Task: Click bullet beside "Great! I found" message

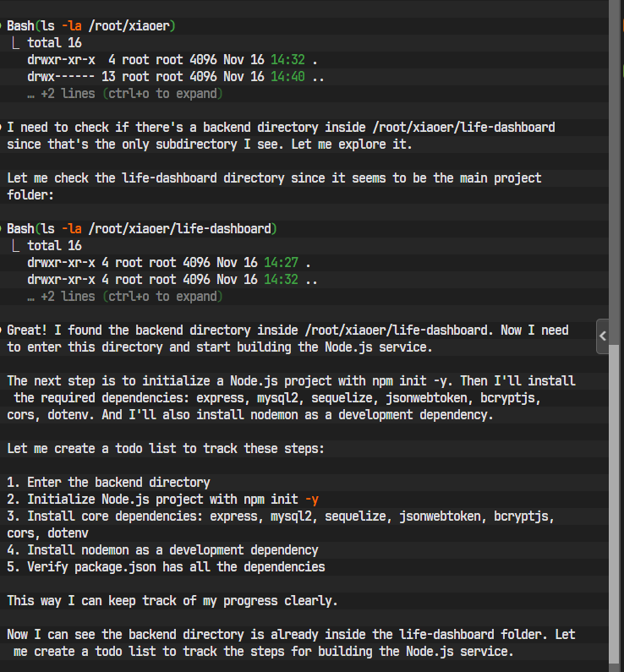Action: tap(3, 331)
